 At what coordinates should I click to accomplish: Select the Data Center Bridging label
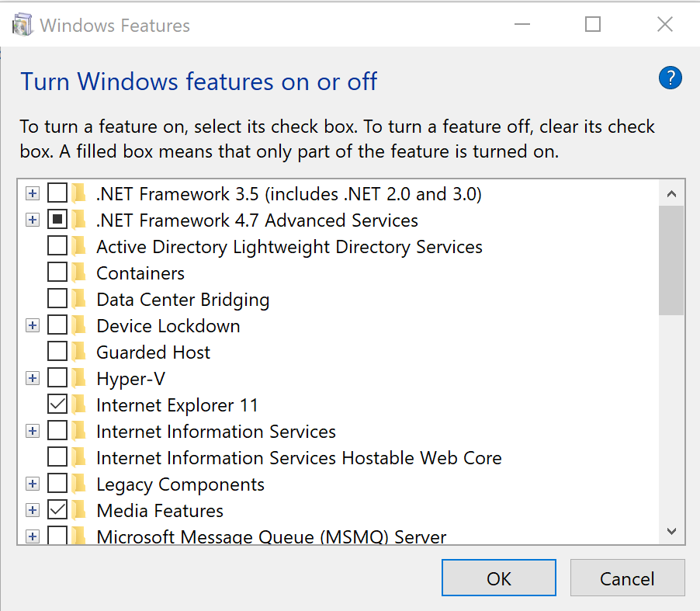pyautogui.click(x=182, y=300)
